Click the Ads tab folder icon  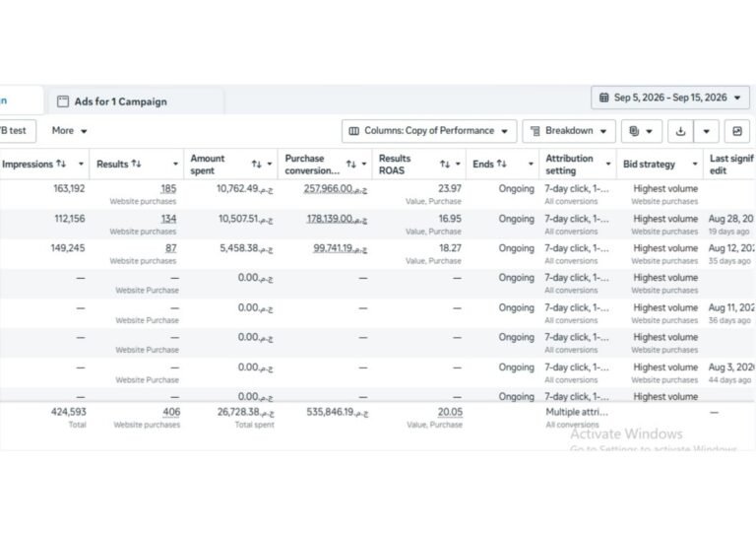(x=63, y=101)
